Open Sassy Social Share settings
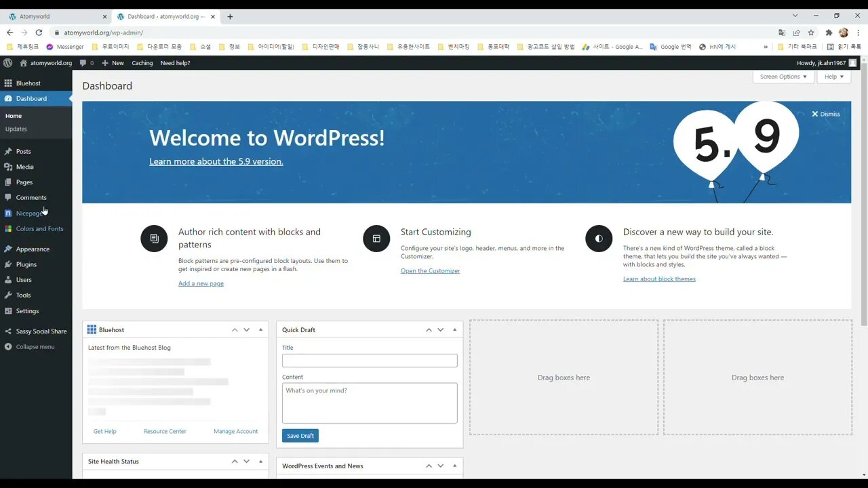Image resolution: width=868 pixels, height=488 pixels. 36,331
